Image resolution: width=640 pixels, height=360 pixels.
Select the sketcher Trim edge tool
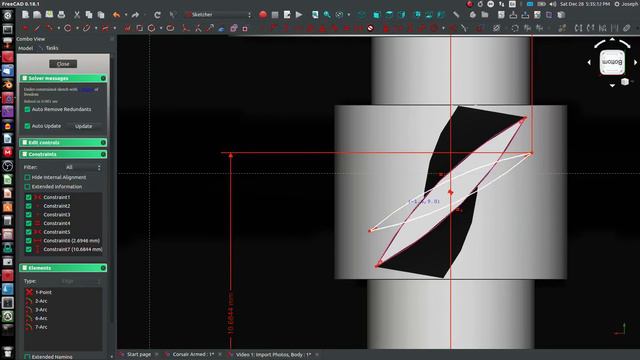coord(198,28)
